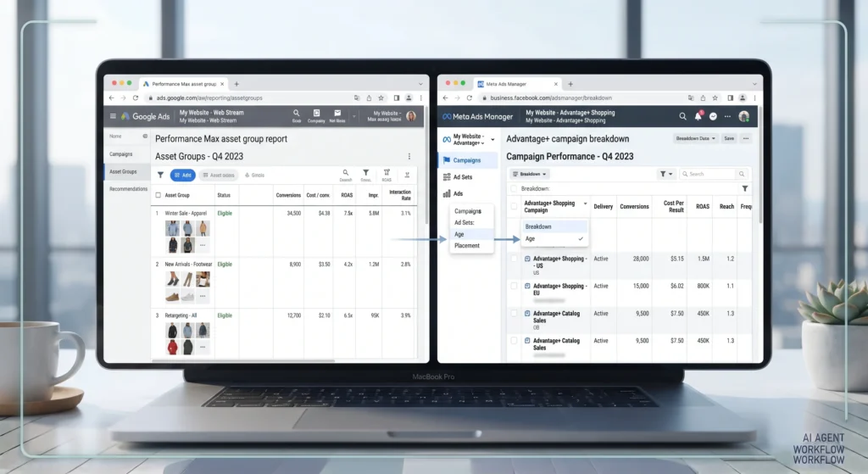This screenshot has width=868, height=474.
Task: Select checkbox for the last Advantage+ Catalog Sales row
Action: click(x=514, y=341)
